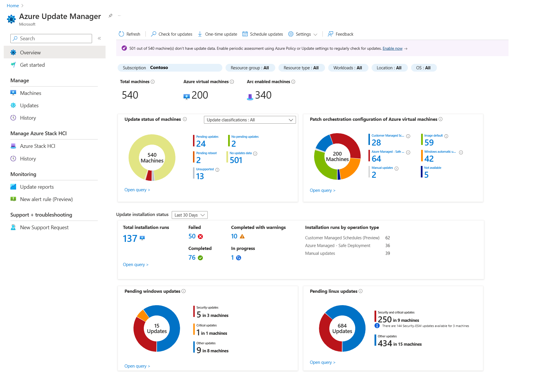Open Machines using its sidebar icon
Viewport: 535px width, 392px height.
coord(13,93)
